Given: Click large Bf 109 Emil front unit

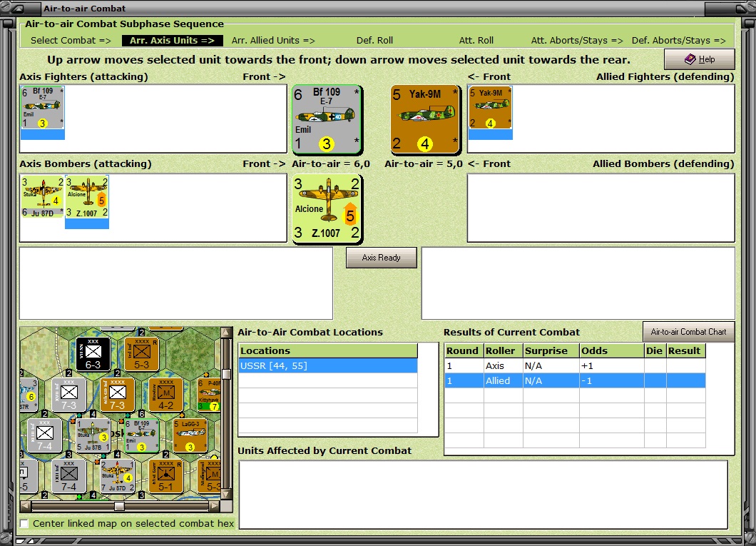Looking at the screenshot, I should 327,119.
